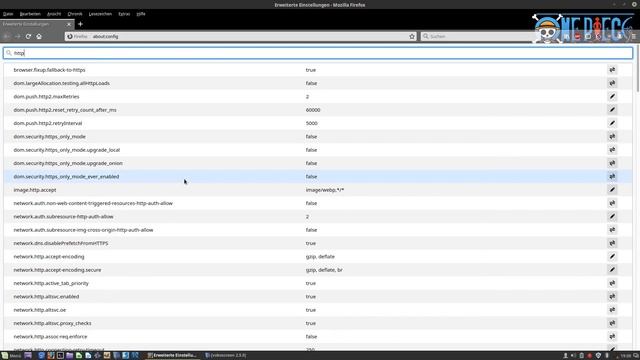
Task: Go back with the back arrow
Action: tap(7, 36)
